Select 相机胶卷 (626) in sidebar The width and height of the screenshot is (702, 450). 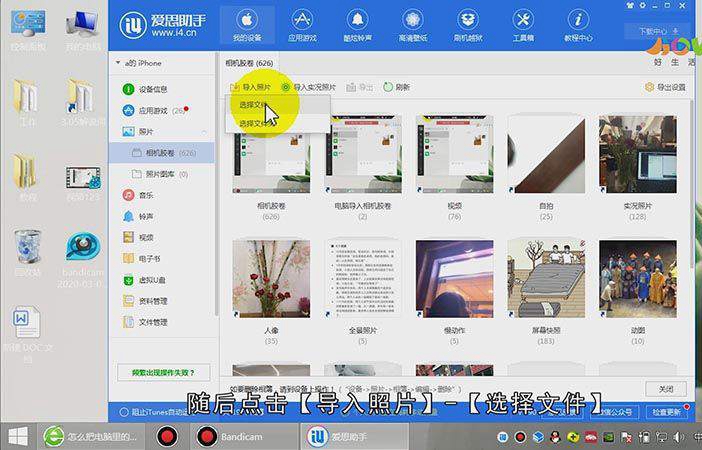(161, 153)
